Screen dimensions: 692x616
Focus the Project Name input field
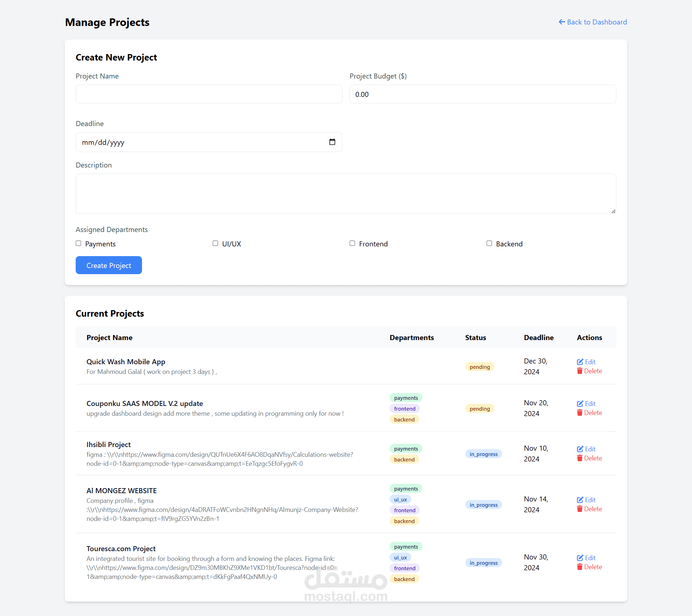pyautogui.click(x=209, y=94)
